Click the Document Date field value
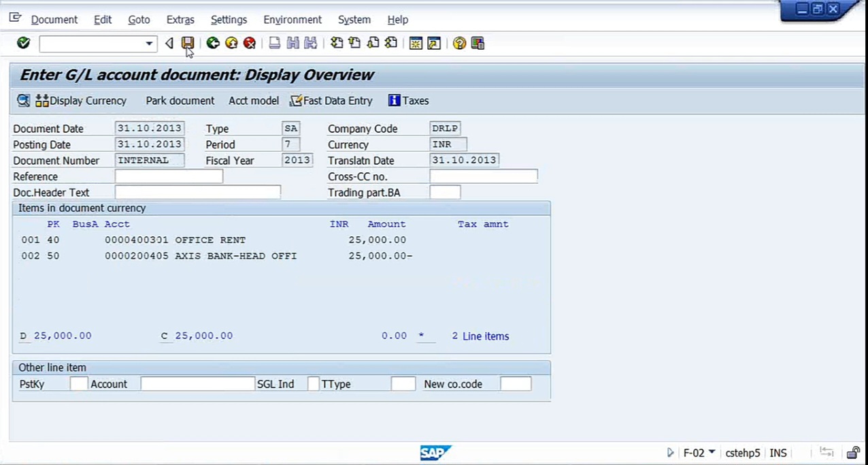Image resolution: width=868 pixels, height=465 pixels. click(x=150, y=128)
